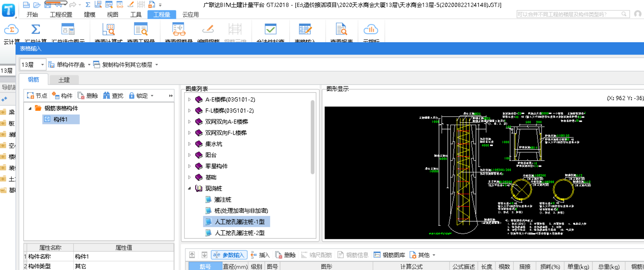Screen dimensions: 644x270
Task: Click the 汇总选中图元 ribbon icon
Action: tap(68, 30)
